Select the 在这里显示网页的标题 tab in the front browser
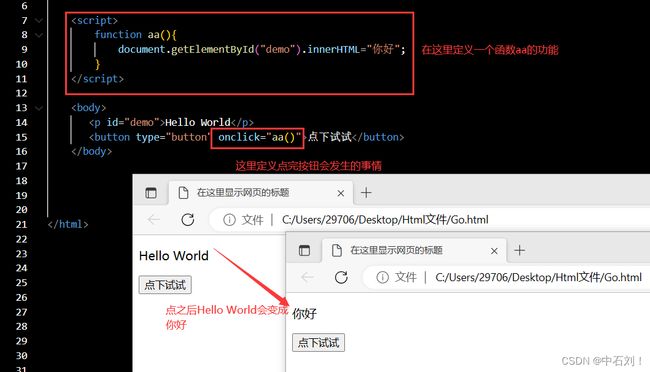650x372 pixels. 415,250
